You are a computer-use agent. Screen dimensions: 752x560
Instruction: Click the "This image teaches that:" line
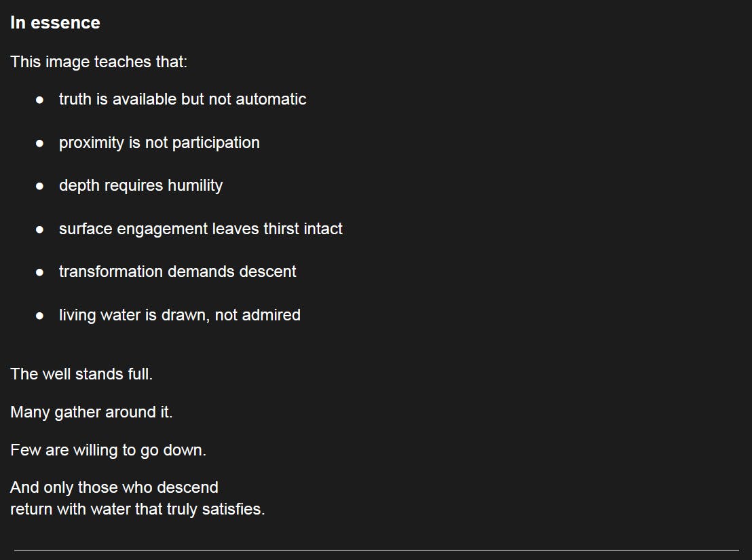tap(98, 62)
